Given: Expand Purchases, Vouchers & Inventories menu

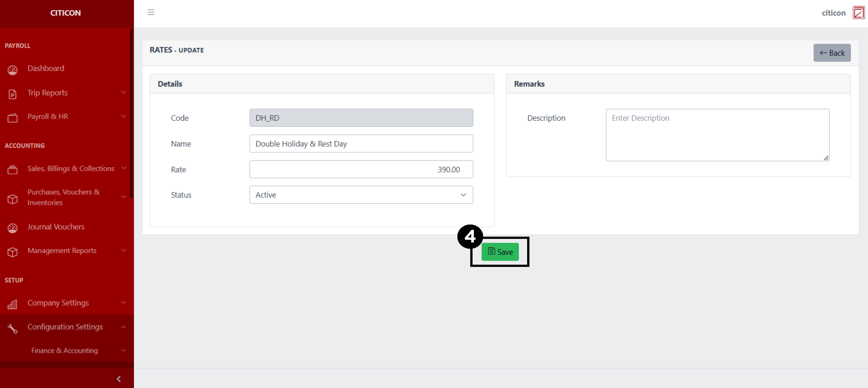Looking at the screenshot, I should (x=64, y=197).
